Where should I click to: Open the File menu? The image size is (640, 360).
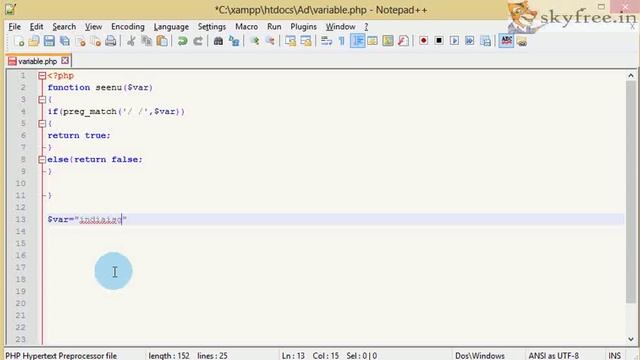(14, 27)
